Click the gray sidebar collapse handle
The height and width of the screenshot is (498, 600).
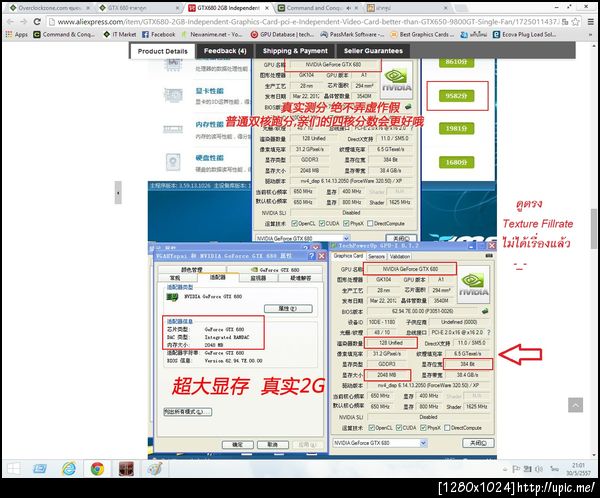(x=118, y=193)
